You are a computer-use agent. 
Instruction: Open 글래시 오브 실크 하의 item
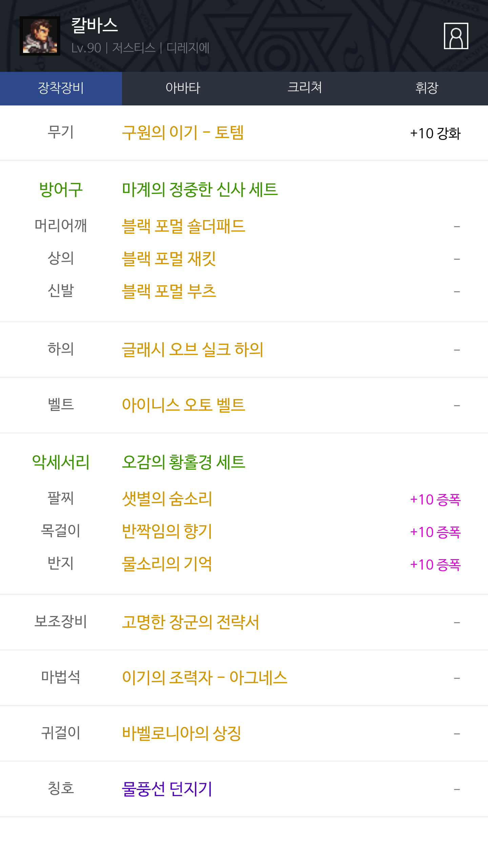(192, 350)
